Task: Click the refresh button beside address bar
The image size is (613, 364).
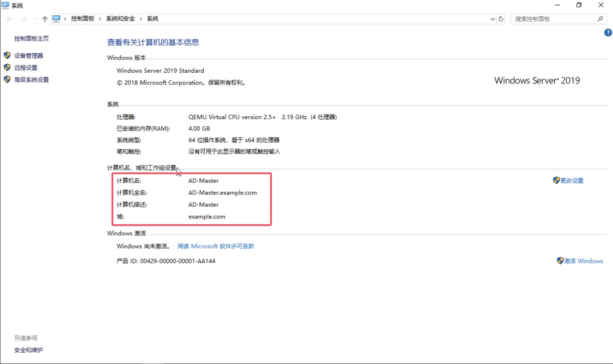Action: pyautogui.click(x=501, y=19)
